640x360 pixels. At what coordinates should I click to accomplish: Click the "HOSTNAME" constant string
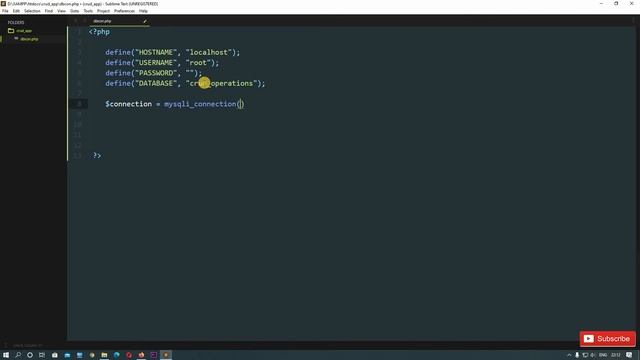click(156, 52)
